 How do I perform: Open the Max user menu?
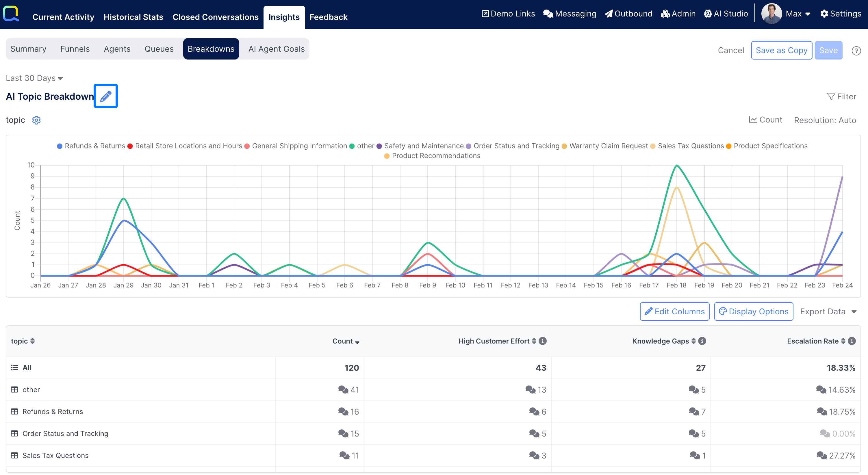tap(797, 14)
